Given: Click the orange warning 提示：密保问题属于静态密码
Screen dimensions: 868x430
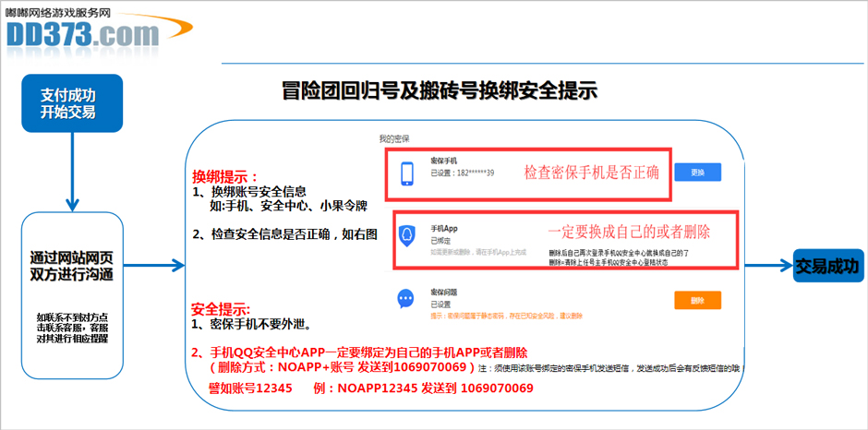Looking at the screenshot, I should point(507,316).
